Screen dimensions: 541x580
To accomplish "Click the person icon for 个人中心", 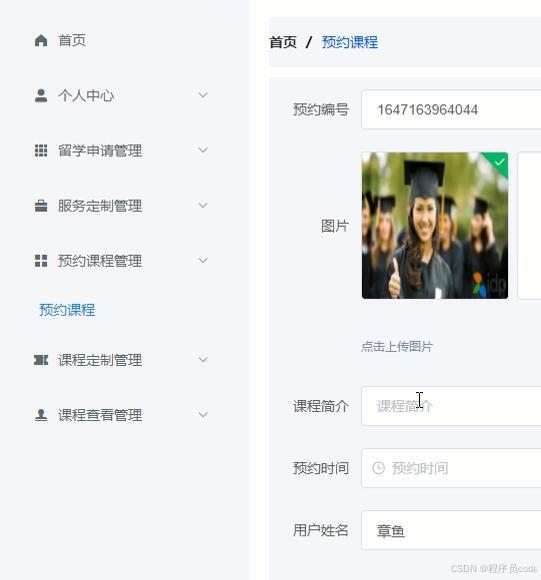I will click(41, 95).
